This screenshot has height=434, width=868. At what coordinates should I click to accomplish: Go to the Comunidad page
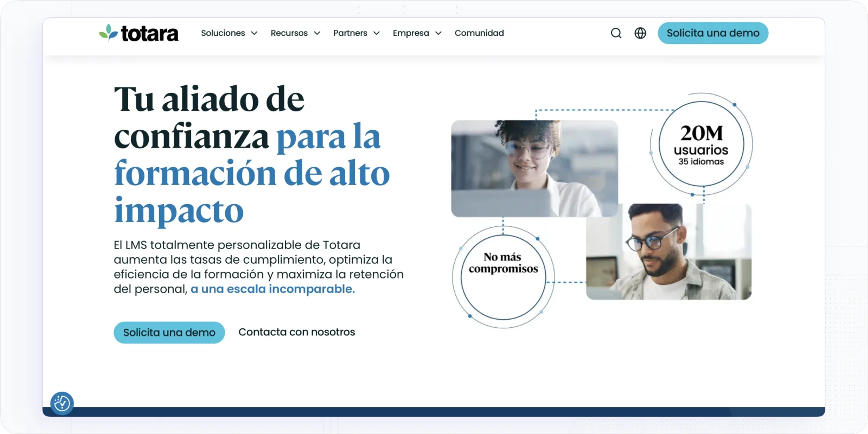(479, 33)
